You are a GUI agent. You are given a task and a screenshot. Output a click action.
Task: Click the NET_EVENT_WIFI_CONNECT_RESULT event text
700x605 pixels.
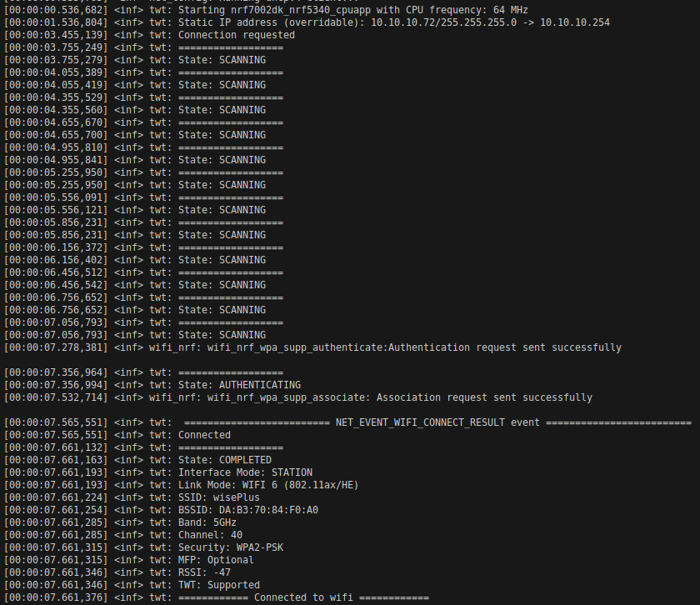[437, 422]
